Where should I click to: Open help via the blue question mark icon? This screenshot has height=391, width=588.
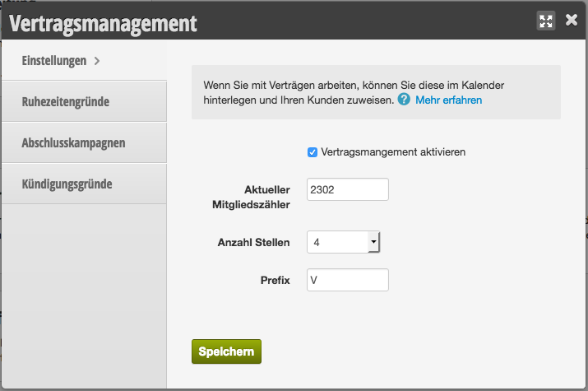404,100
